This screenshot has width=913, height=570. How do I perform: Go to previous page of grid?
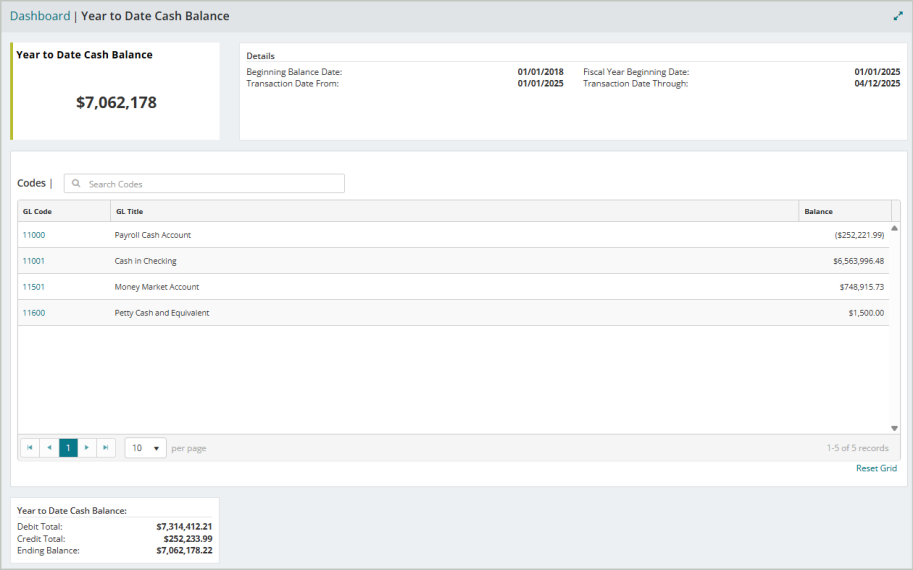coord(49,448)
